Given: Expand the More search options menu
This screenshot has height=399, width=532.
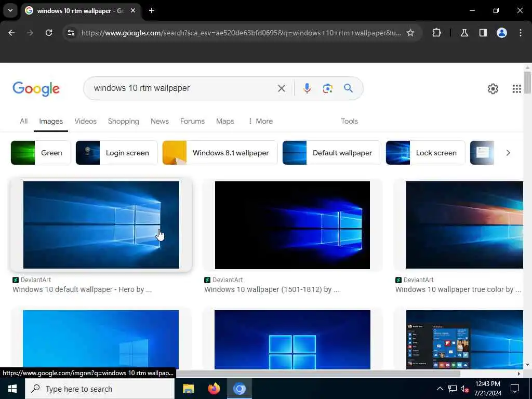Looking at the screenshot, I should pyautogui.click(x=260, y=121).
